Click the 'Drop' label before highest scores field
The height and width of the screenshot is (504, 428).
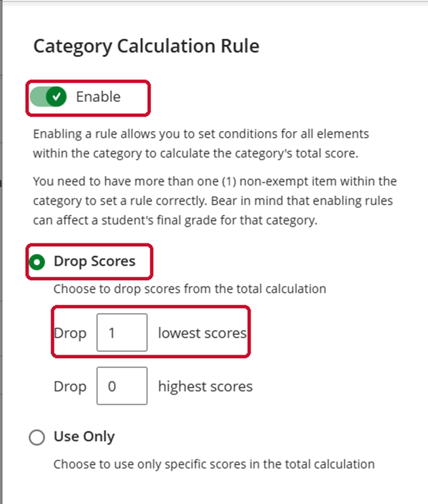[70, 386]
